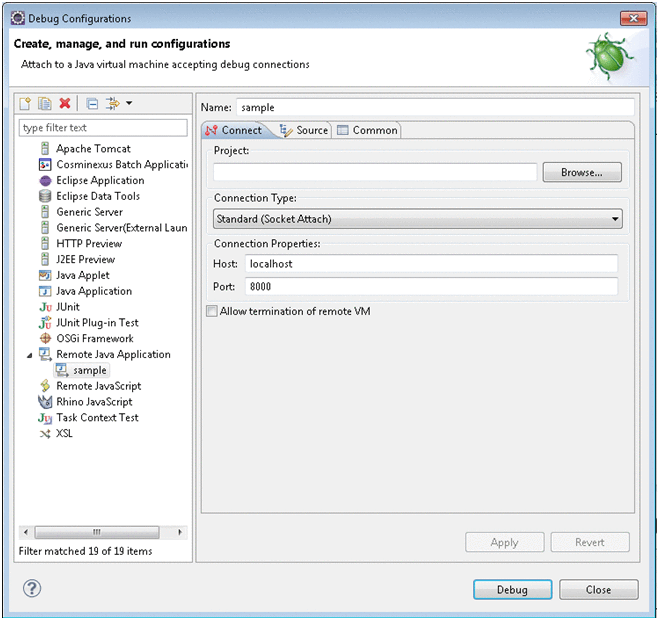660x621 pixels.
Task: Click the scroll right arrow in tree panel
Action: tap(180, 532)
